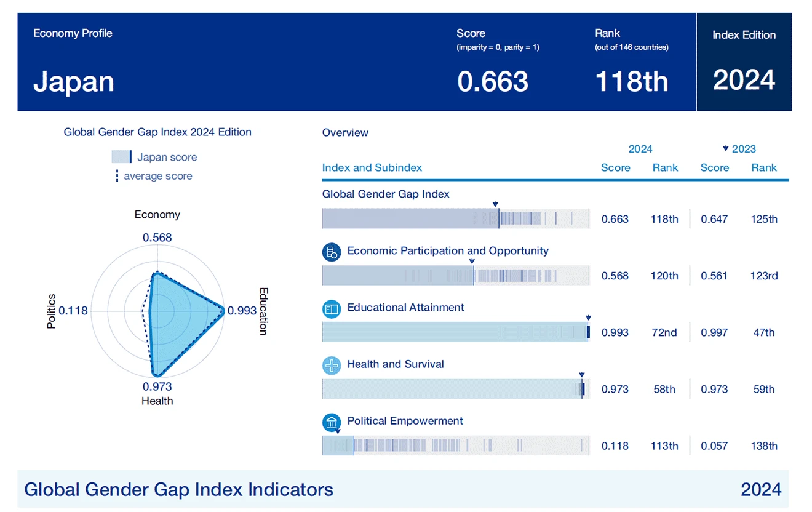Open the Health and Survival subindex label
812x512 pixels.
395,364
